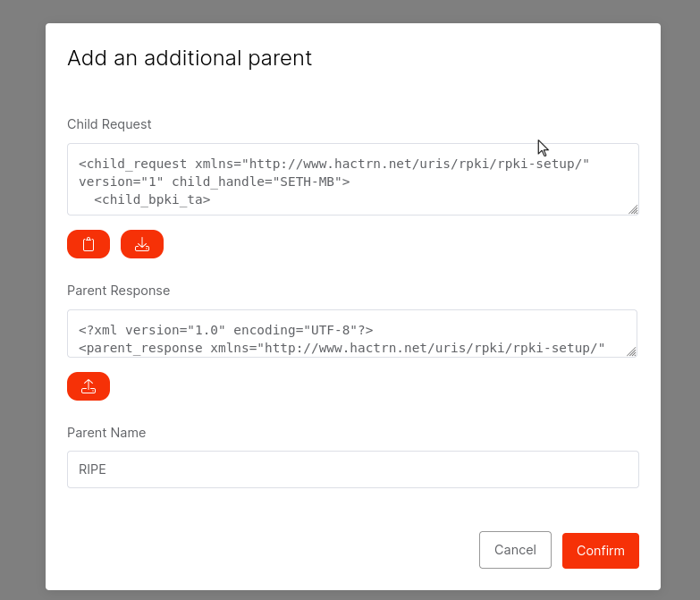Place cursor on the <child_request xmlns line
Screen dimensions: 700x600
[333, 164]
